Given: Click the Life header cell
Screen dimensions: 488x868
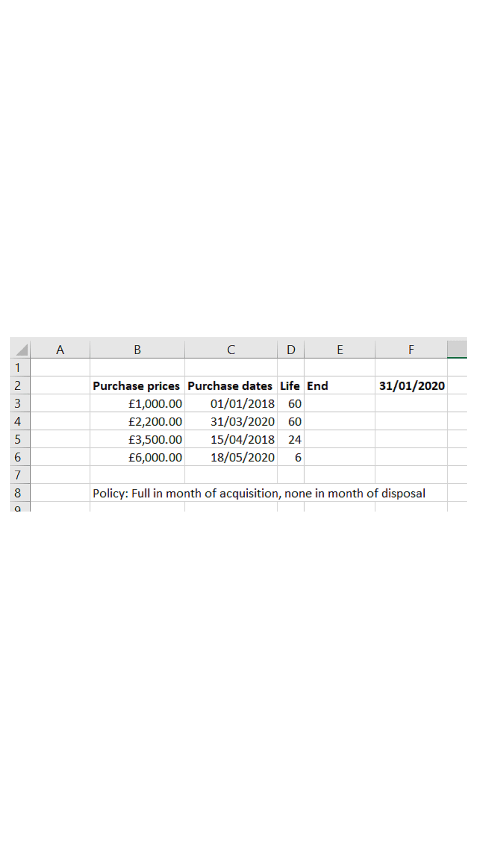Looking at the screenshot, I should (290, 386).
